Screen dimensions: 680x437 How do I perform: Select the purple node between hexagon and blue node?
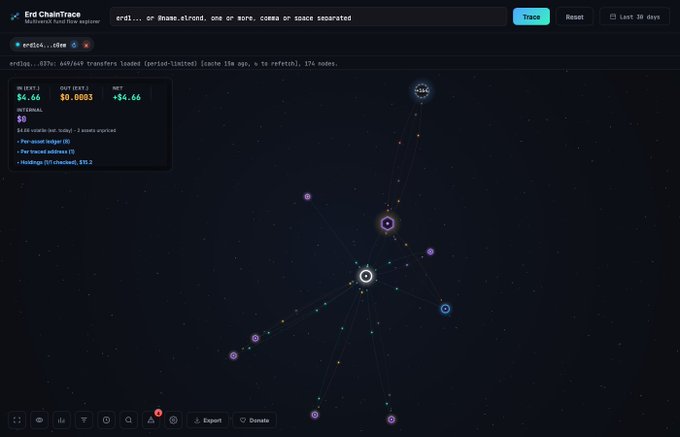[430, 251]
